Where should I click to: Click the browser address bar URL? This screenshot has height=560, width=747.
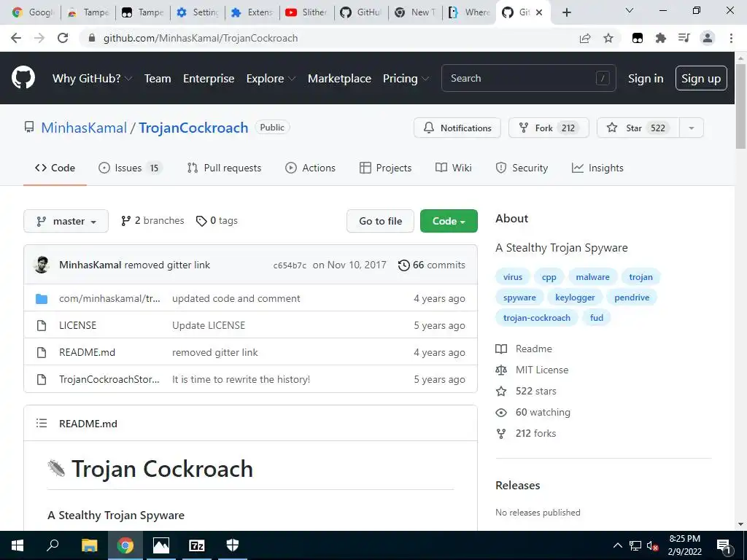pyautogui.click(x=201, y=38)
